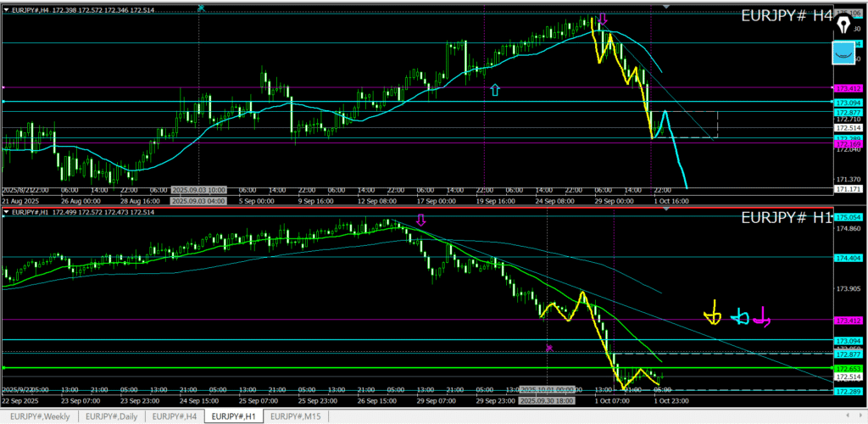
Task: Click the green 172.653 price level label
Action: [849, 368]
